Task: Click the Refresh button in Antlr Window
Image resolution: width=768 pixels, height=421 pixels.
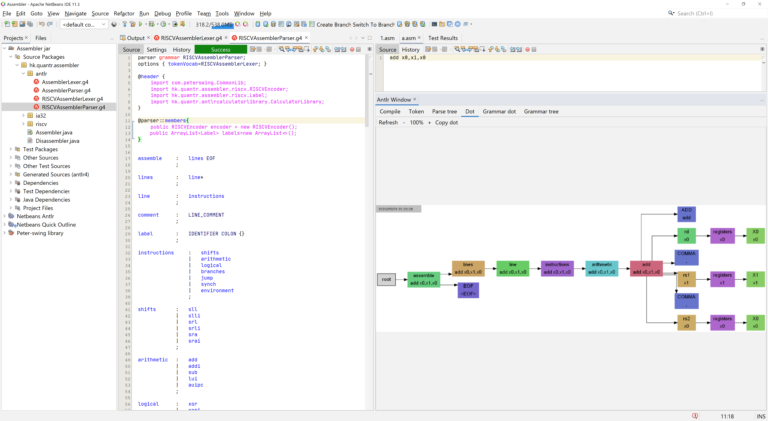Action: coord(388,122)
